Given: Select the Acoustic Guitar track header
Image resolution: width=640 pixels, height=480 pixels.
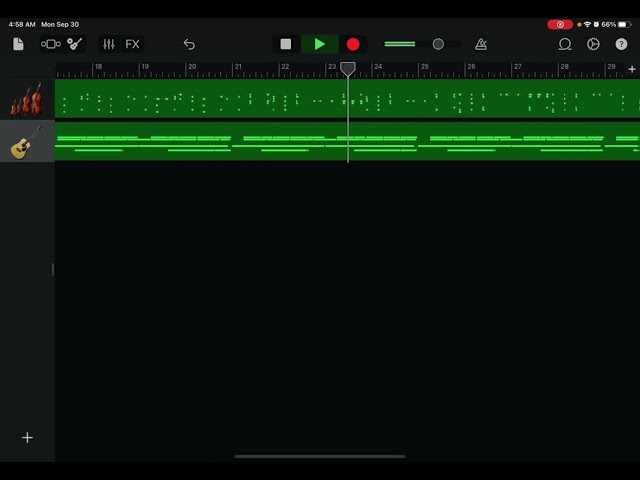Looking at the screenshot, I should 27,141.
